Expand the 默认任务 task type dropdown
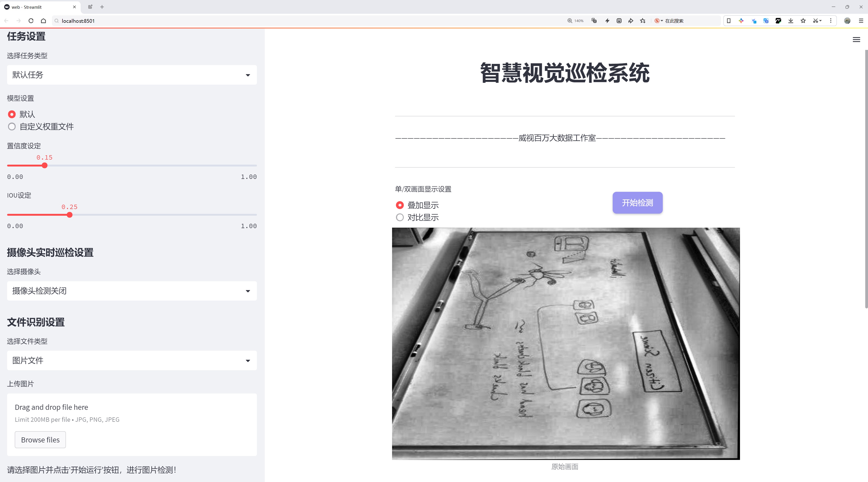This screenshot has width=868, height=482. (x=132, y=75)
